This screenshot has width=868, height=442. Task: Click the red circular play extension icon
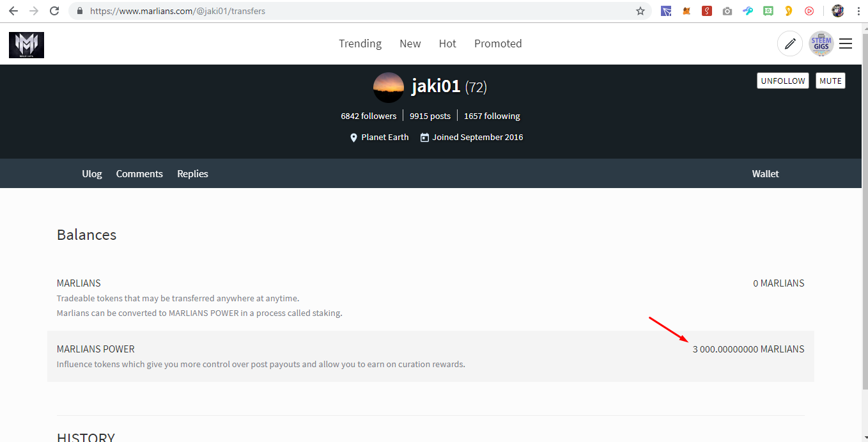click(x=809, y=11)
